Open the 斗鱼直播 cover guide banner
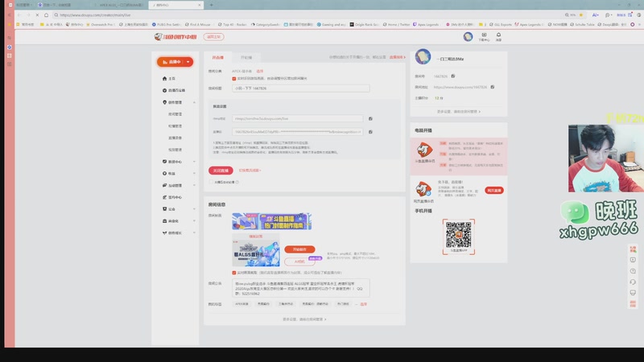 click(x=271, y=221)
